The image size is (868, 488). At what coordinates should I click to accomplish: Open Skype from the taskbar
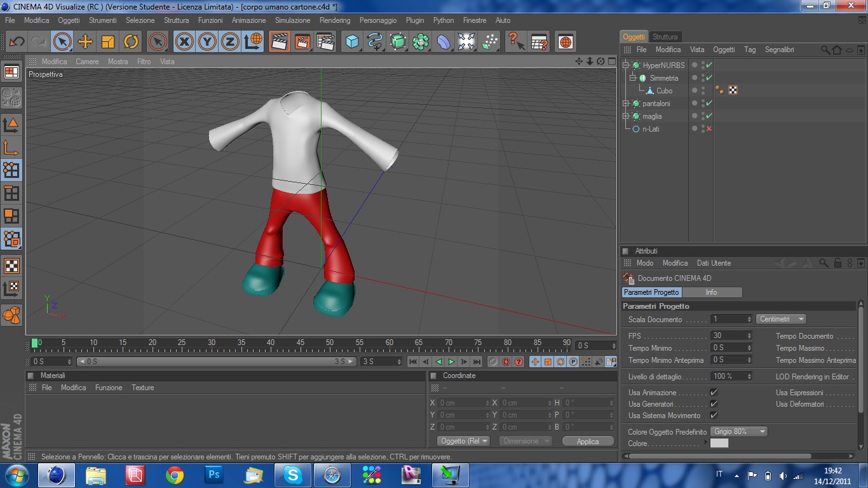[293, 475]
